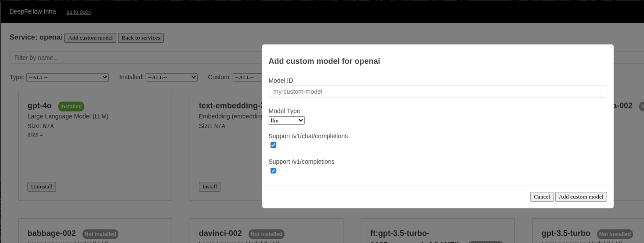The width and height of the screenshot is (644, 243).
Task: Click the Model ID input field
Action: pyautogui.click(x=437, y=92)
